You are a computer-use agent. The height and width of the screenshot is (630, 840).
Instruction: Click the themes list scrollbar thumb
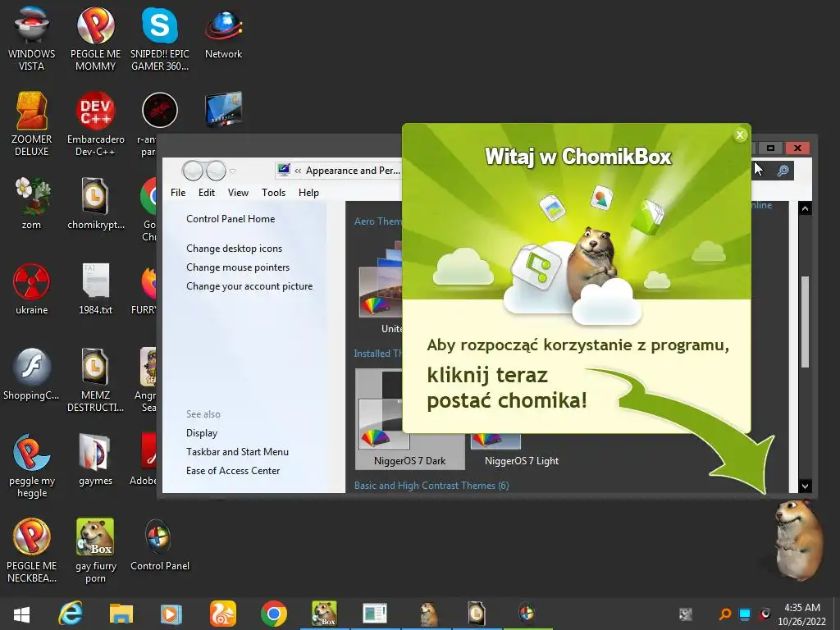pos(805,322)
